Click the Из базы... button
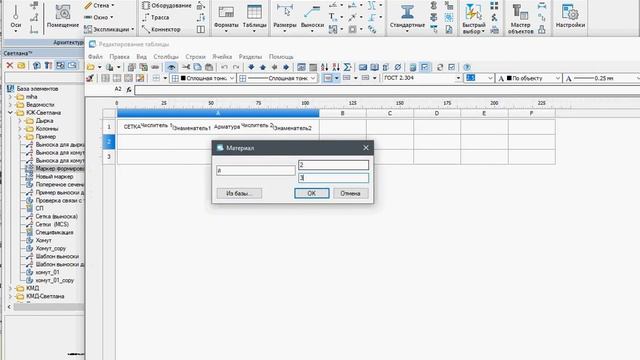 tap(239, 193)
